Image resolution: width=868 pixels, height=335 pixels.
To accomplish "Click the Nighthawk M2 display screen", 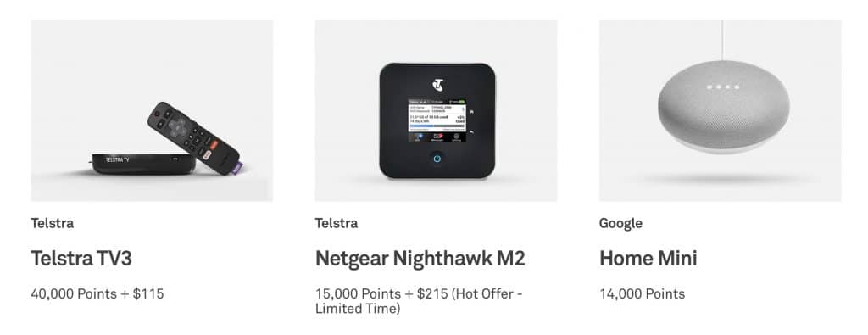I will [x=437, y=120].
